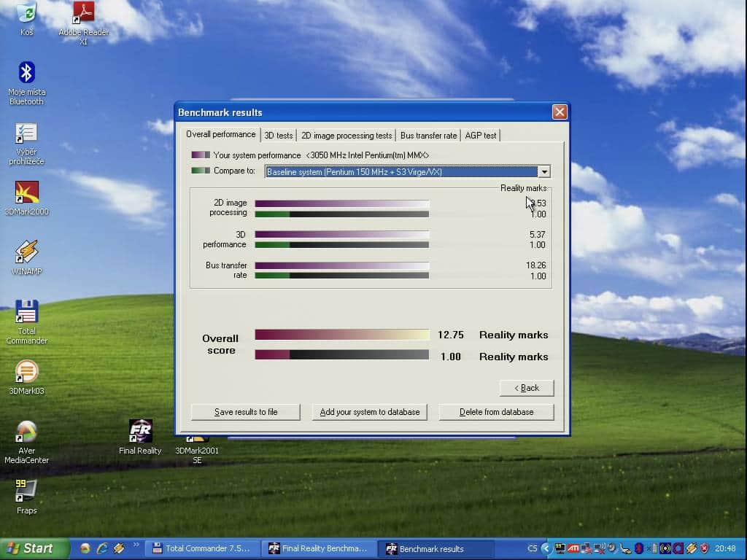This screenshot has width=747, height=560.
Task: Switch to the 3D tests tab
Action: click(279, 136)
